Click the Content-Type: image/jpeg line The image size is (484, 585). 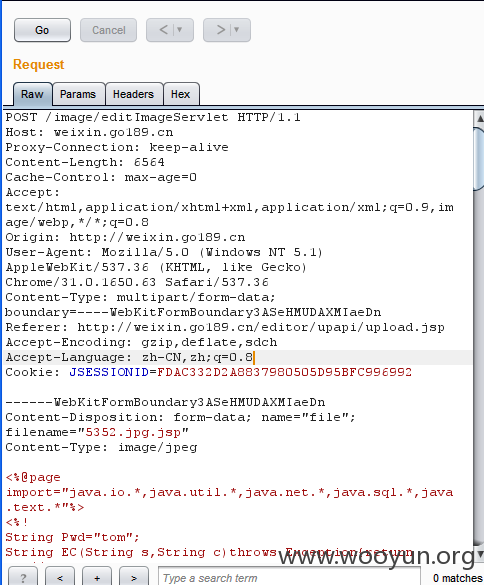click(101, 447)
